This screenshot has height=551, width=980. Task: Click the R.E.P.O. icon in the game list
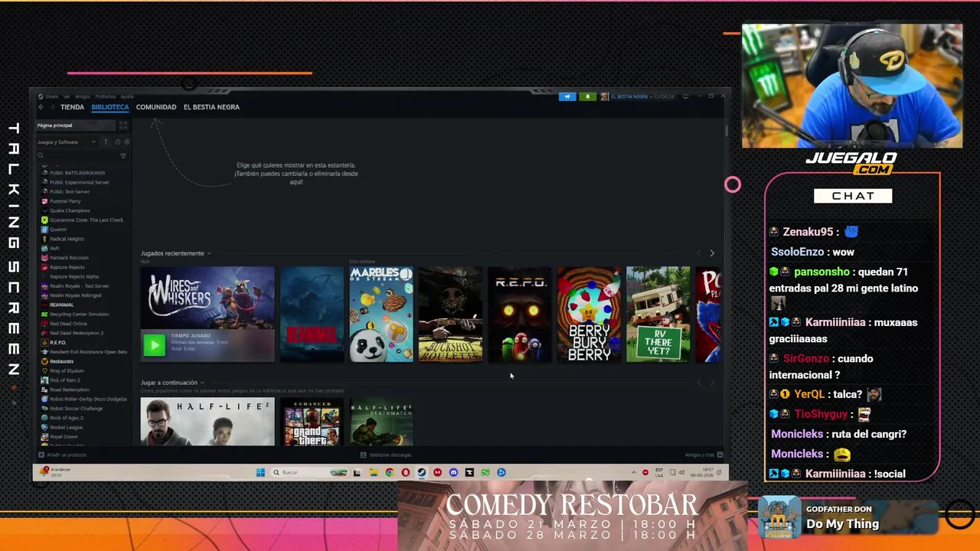[x=44, y=343]
